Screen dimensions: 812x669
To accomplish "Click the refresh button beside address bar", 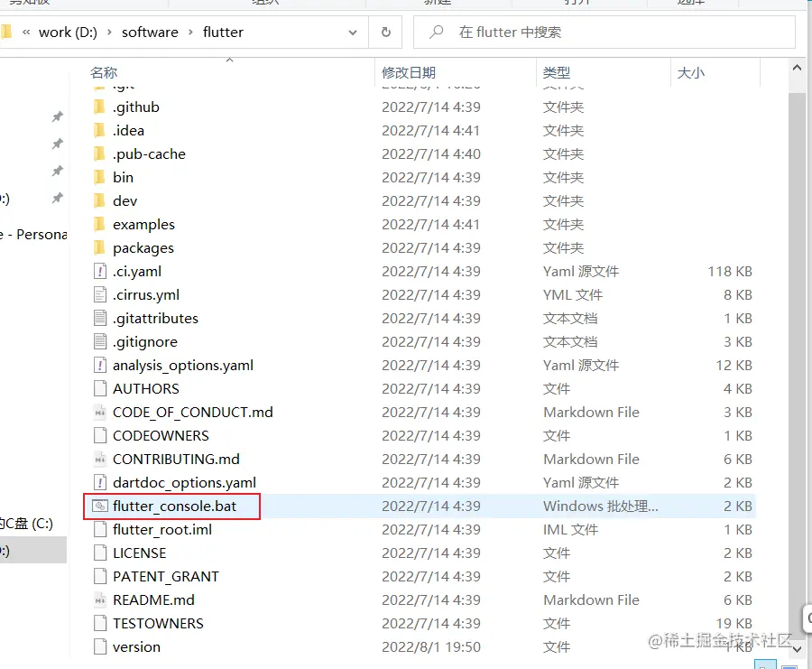I will click(386, 33).
